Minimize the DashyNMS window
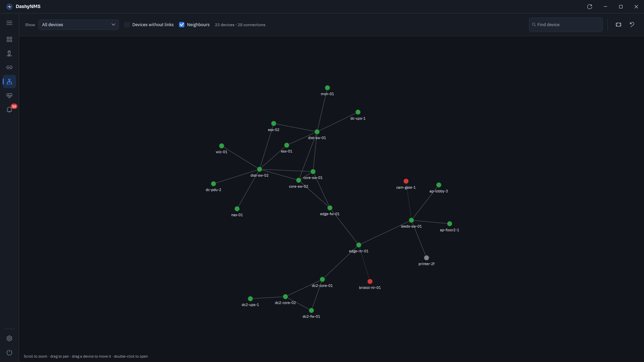This screenshot has width=644, height=362. tap(605, 7)
